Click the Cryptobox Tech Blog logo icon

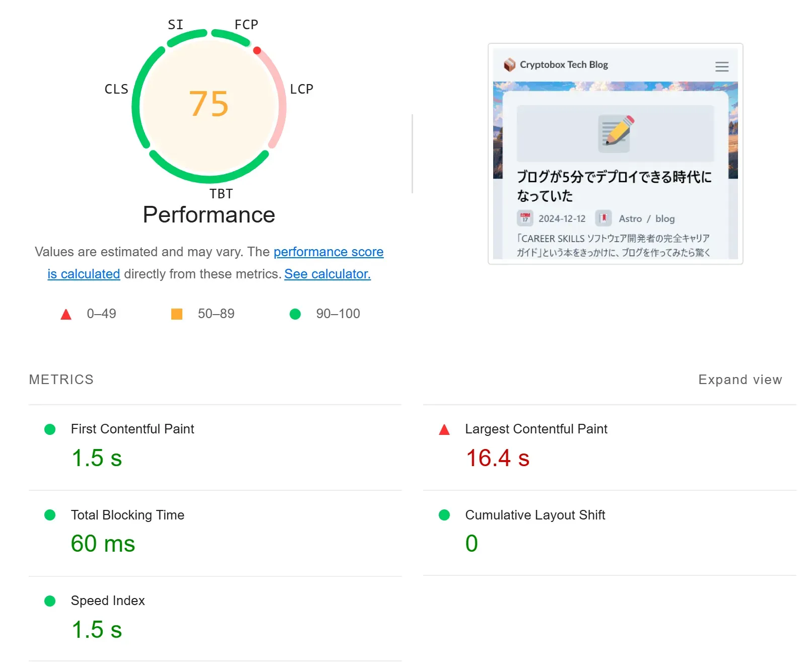pos(509,65)
